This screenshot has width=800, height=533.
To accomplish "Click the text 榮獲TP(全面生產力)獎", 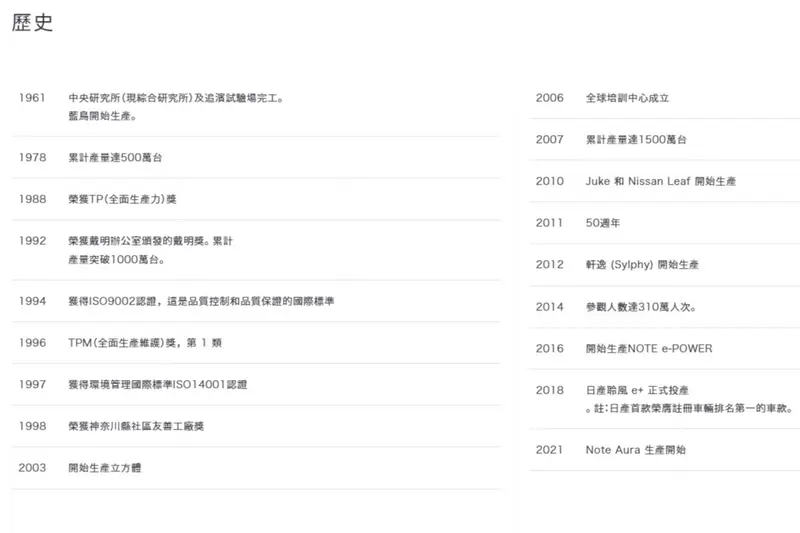I will pyautogui.click(x=122, y=199).
